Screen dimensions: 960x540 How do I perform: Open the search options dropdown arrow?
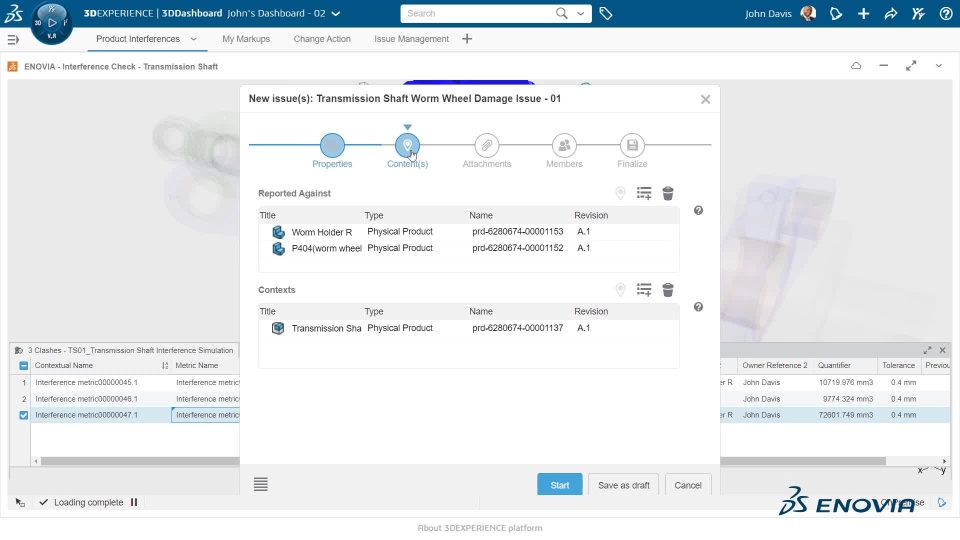point(580,13)
